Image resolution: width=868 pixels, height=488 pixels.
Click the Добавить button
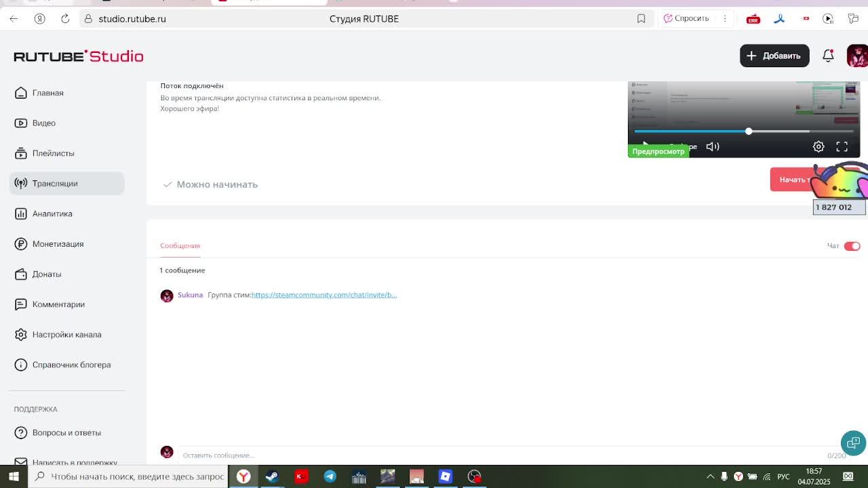coord(774,56)
